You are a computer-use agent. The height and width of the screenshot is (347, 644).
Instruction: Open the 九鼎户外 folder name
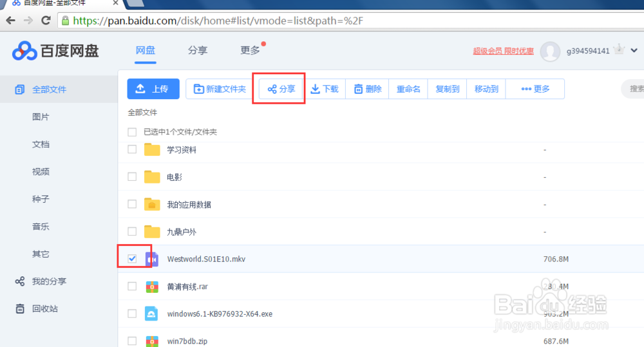(182, 232)
